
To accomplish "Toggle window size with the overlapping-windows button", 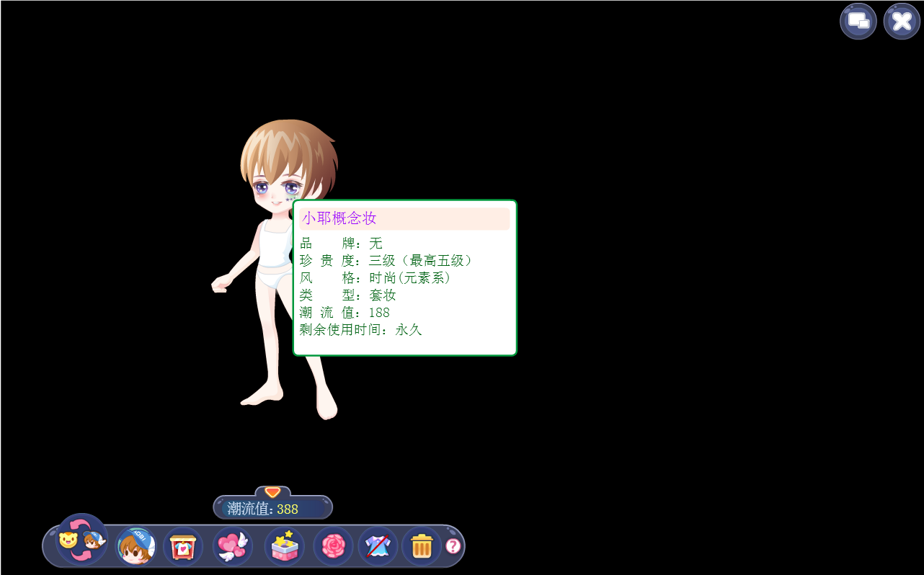I will (858, 21).
